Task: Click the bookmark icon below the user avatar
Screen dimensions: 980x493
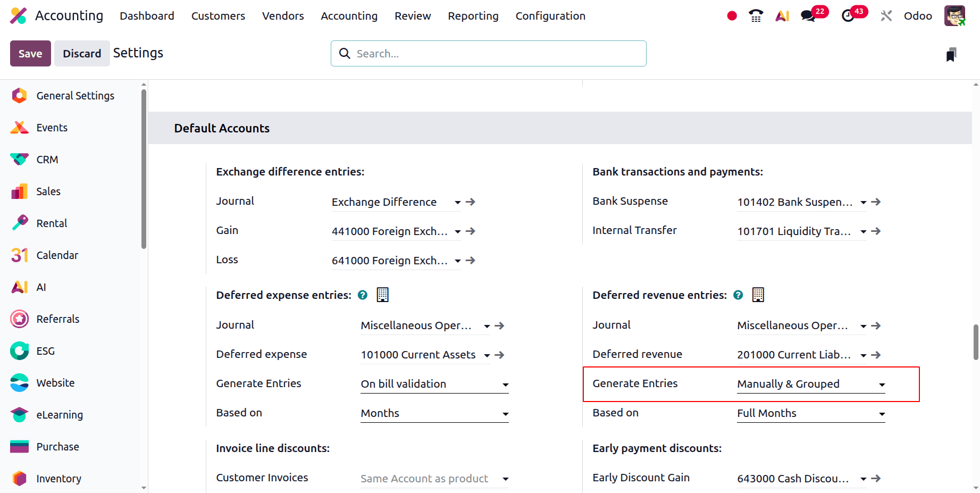Action: point(952,53)
